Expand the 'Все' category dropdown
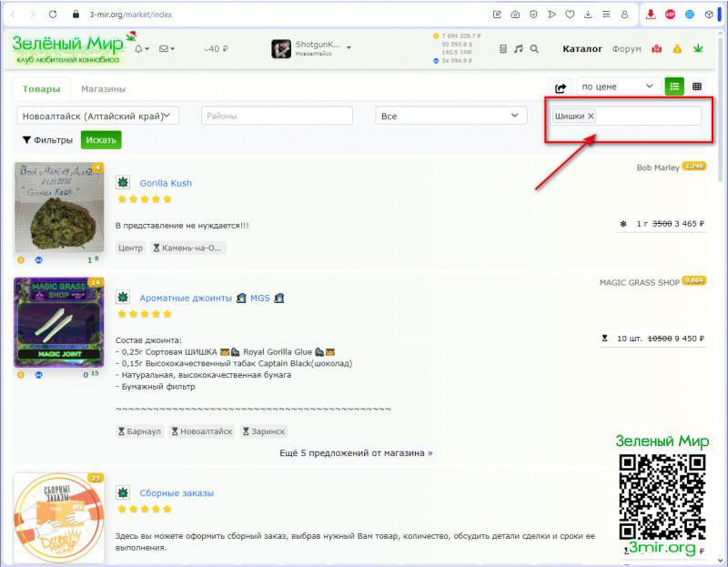 coord(451,116)
